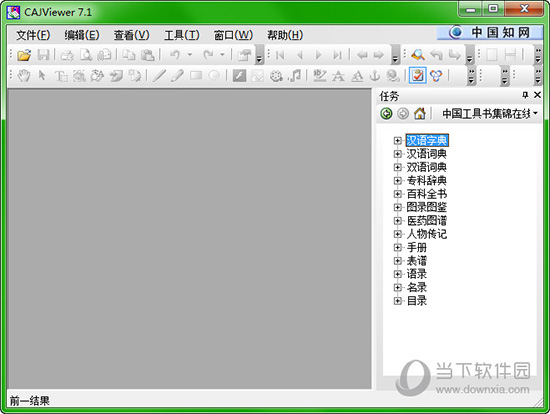
Task: Click the task pane green Back button
Action: click(x=386, y=114)
